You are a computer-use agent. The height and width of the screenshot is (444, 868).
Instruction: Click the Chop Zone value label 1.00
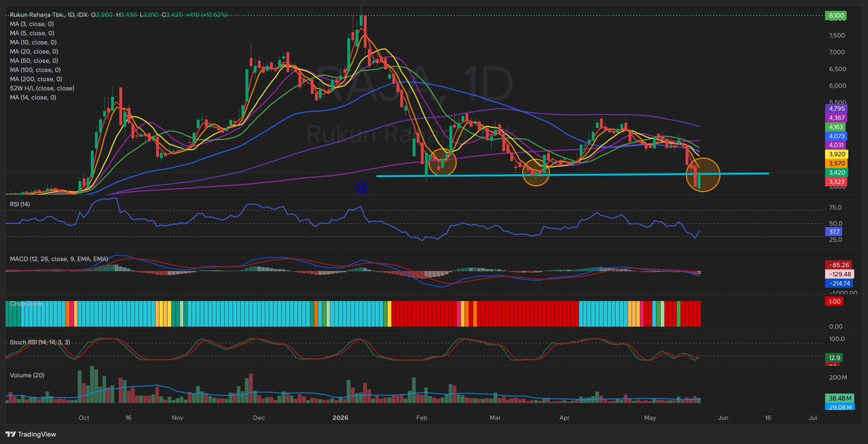click(834, 301)
